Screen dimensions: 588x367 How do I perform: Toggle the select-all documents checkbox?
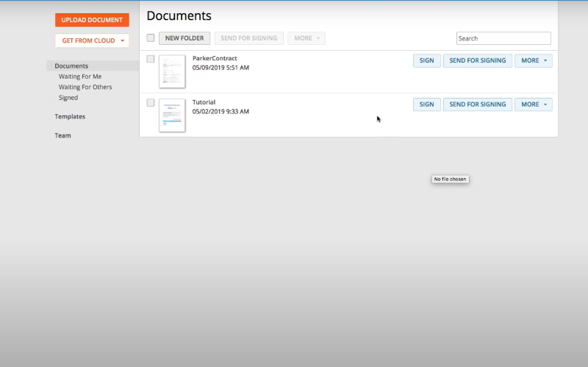(151, 38)
